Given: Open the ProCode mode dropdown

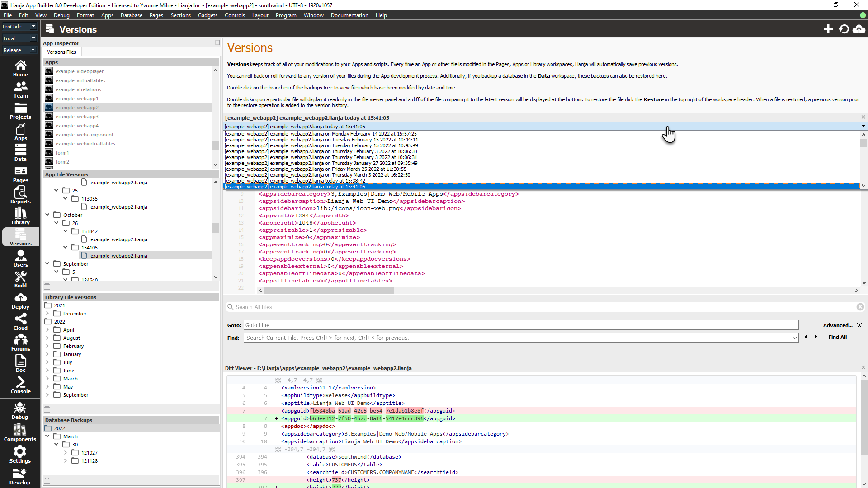Looking at the screenshot, I should coord(19,27).
